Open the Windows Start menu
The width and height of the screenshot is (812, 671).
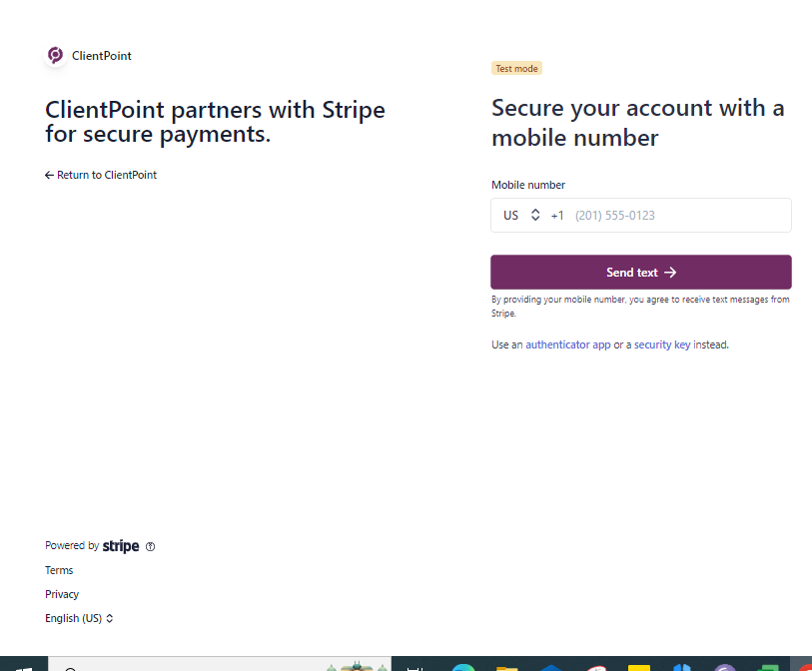[x=24, y=665]
